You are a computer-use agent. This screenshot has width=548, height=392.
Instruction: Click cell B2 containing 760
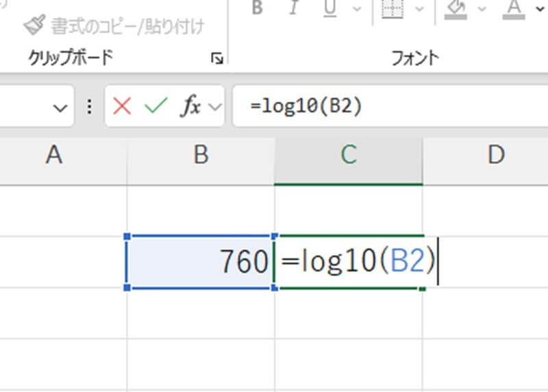[x=201, y=262]
